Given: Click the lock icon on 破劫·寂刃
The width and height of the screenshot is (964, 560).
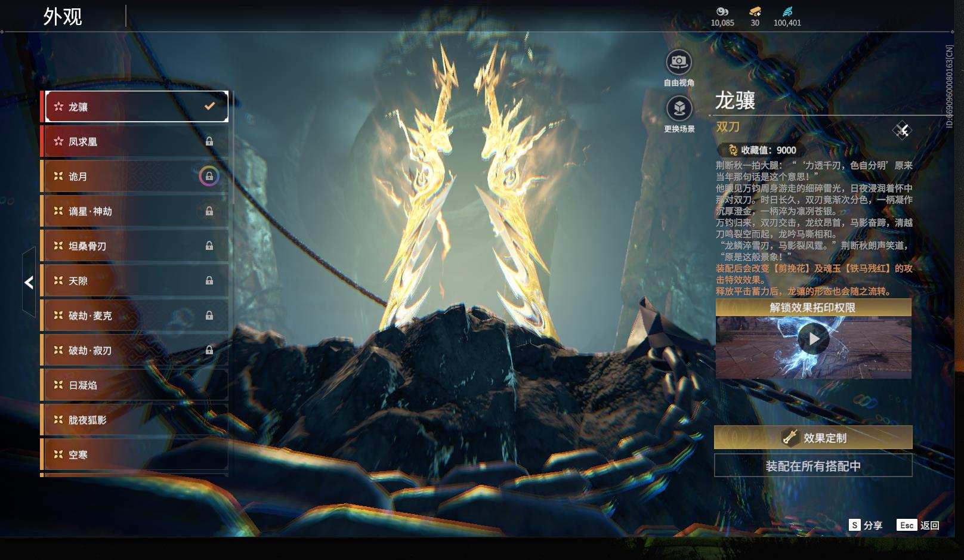Looking at the screenshot, I should tap(209, 350).
